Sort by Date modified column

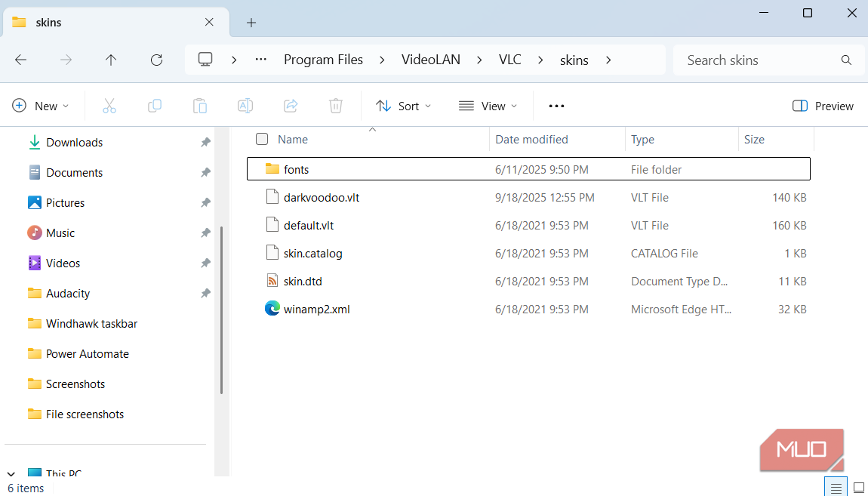[x=531, y=140]
